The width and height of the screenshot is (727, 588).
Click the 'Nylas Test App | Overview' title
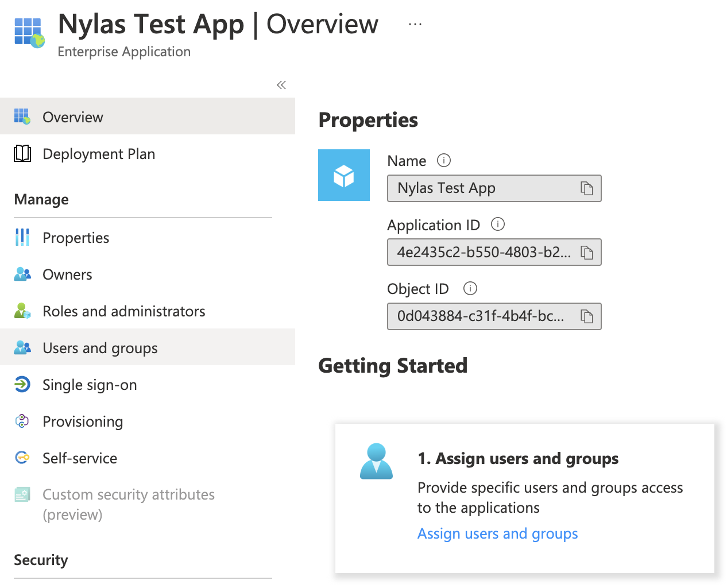(x=218, y=24)
